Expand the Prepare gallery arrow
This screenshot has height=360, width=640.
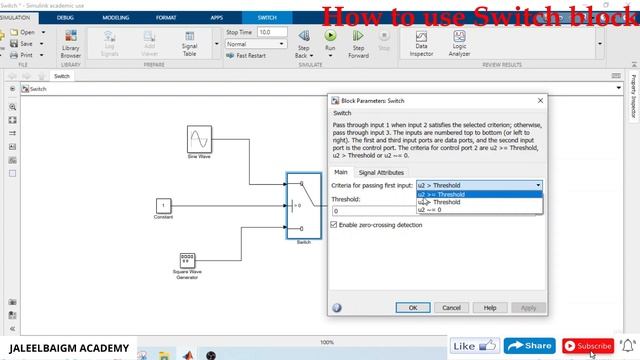(217, 44)
